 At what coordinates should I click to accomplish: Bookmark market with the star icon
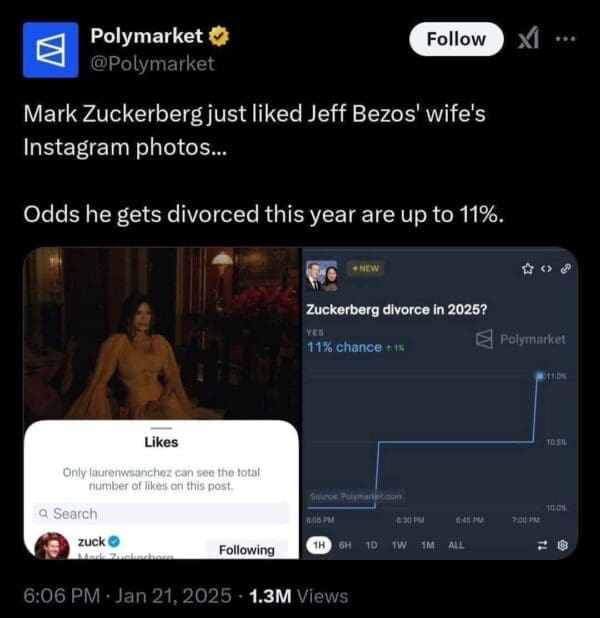[x=527, y=267]
